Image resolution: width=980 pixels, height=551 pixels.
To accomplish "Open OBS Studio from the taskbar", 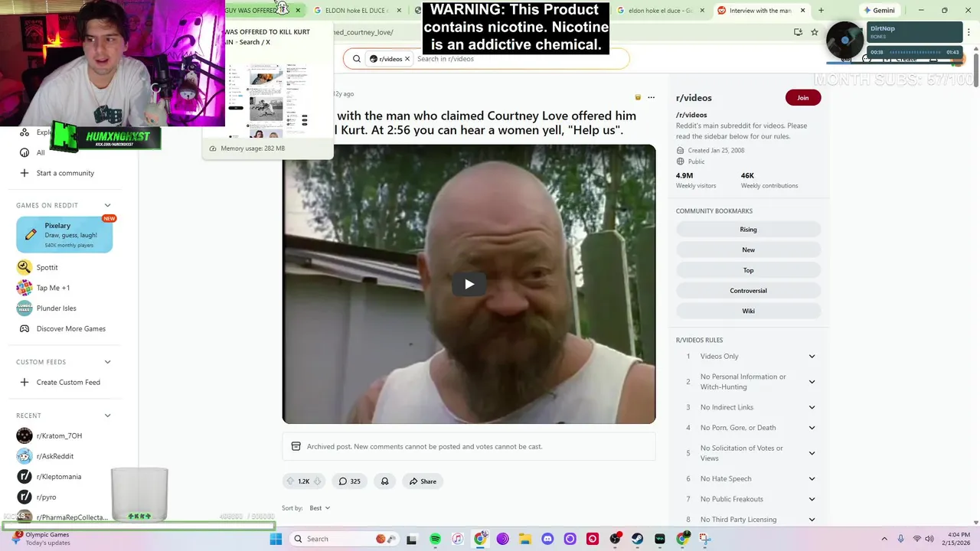I will tap(615, 539).
